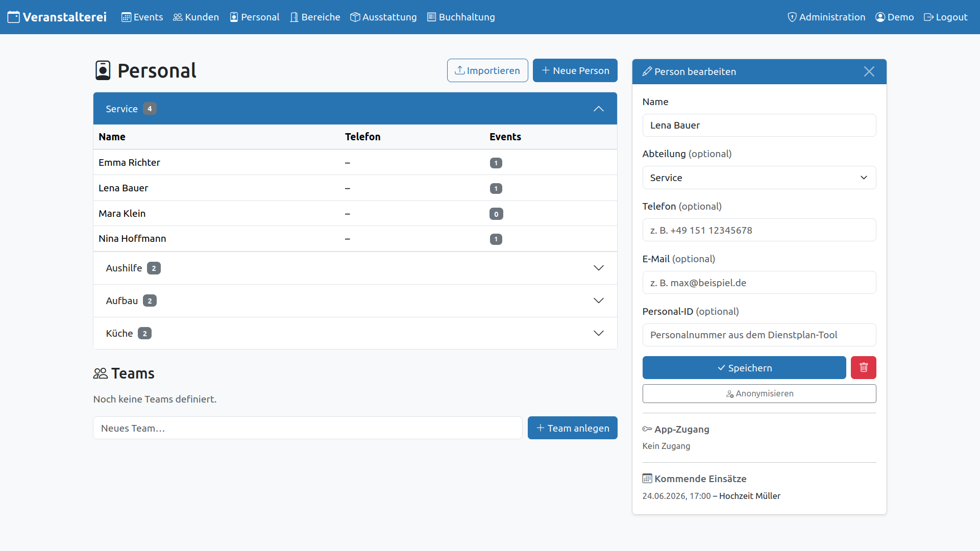Open the Kunden menu item

pyautogui.click(x=196, y=17)
